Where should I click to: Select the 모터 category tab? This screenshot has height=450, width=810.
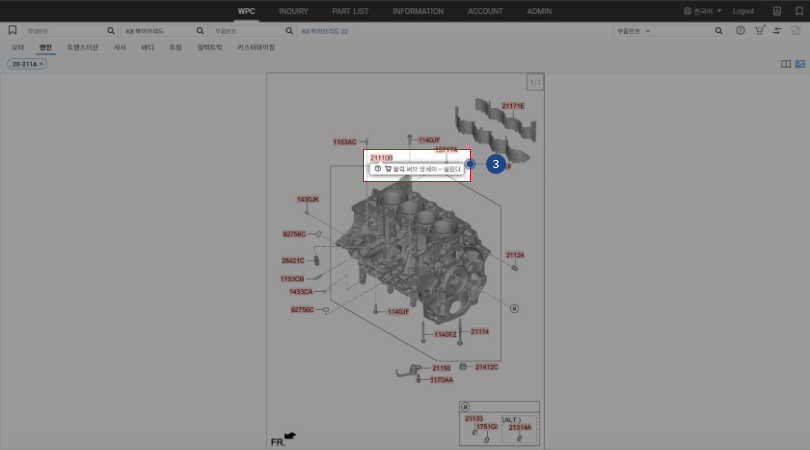[18, 47]
